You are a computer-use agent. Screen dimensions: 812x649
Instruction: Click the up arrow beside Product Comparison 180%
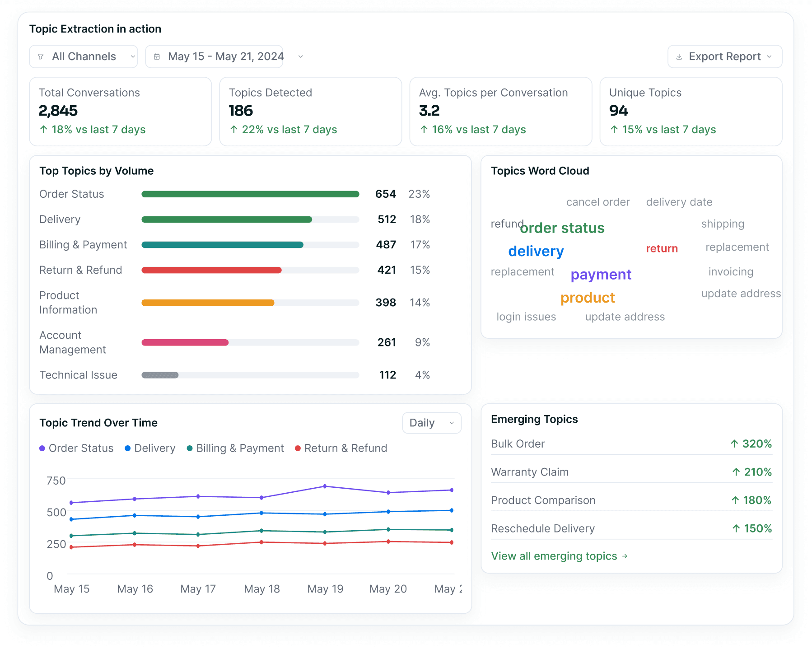click(x=735, y=500)
